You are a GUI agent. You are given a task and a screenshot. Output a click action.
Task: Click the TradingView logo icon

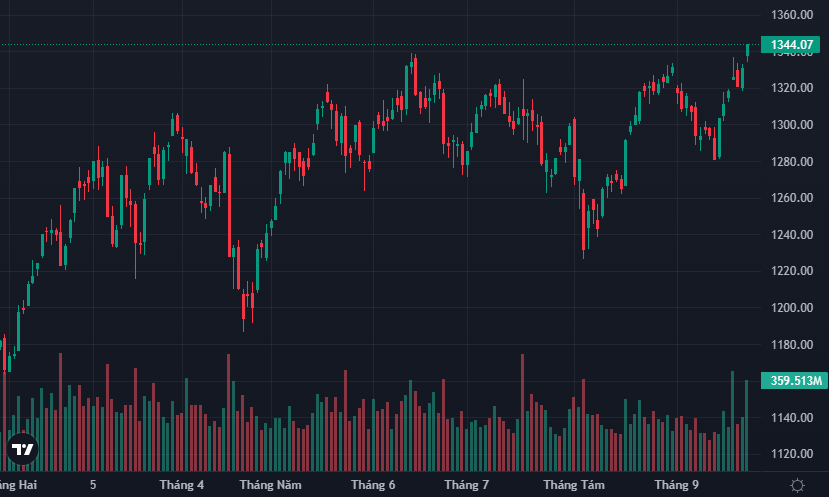(22, 450)
